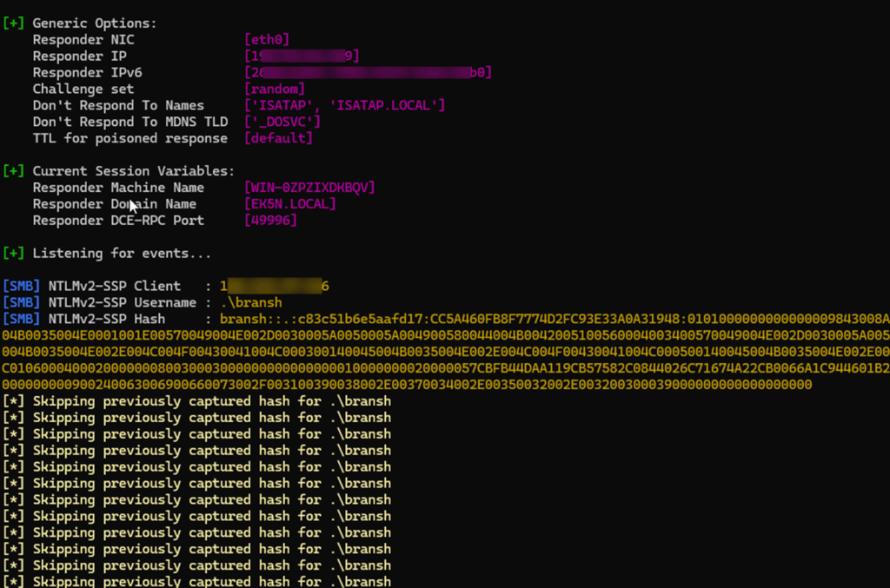Image resolution: width=890 pixels, height=588 pixels.
Task: Select the [random] Challenge set value
Action: pos(275,89)
